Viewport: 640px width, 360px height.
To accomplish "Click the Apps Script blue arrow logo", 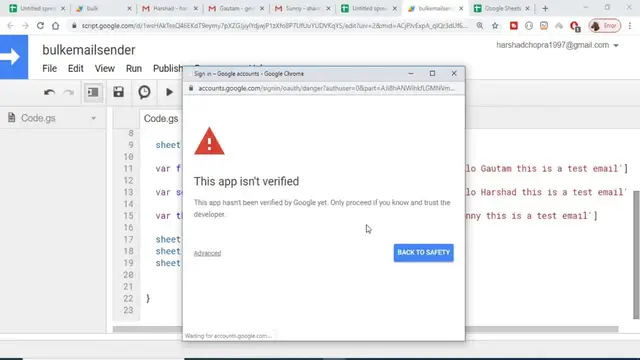I will (14, 57).
